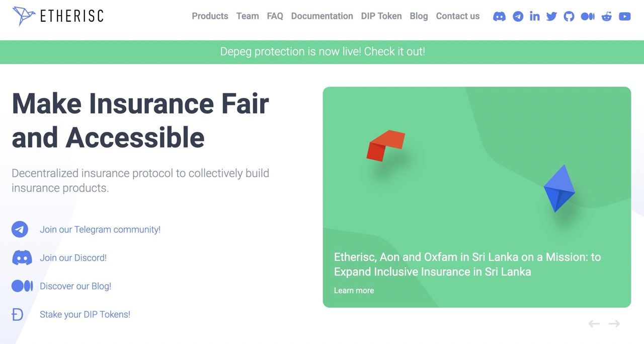Viewport: 644px width, 344px height.
Task: Click Learn more on the Sri Lanka story
Action: tap(354, 290)
